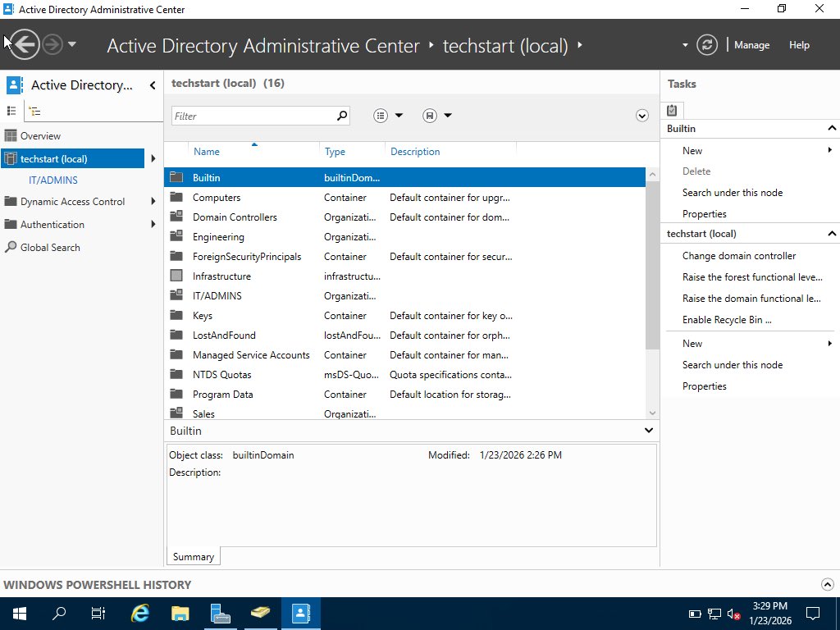Click Search under this node for Builtin

(733, 192)
